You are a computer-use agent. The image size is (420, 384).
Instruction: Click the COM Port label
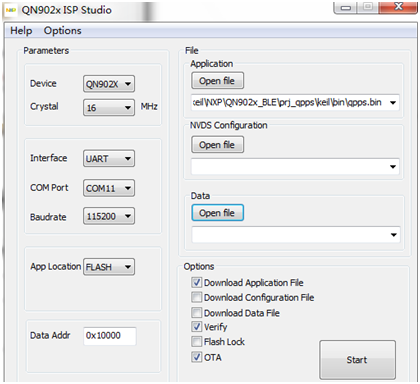coord(49,188)
